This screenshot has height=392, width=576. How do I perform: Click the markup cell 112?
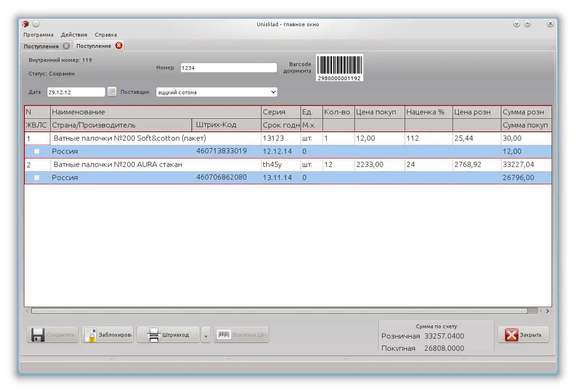click(429, 139)
